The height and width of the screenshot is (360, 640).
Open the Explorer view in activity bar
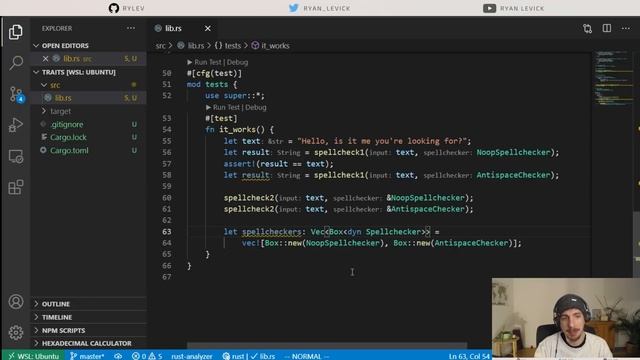[x=16, y=32]
